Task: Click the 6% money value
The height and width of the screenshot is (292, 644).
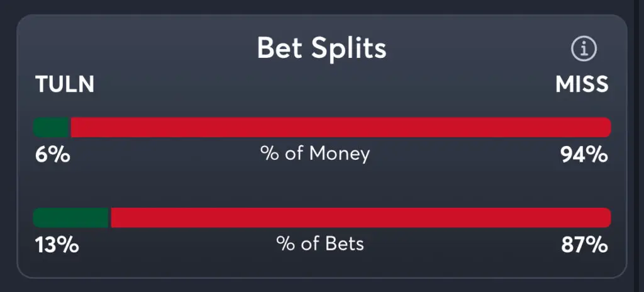Action: pyautogui.click(x=52, y=155)
